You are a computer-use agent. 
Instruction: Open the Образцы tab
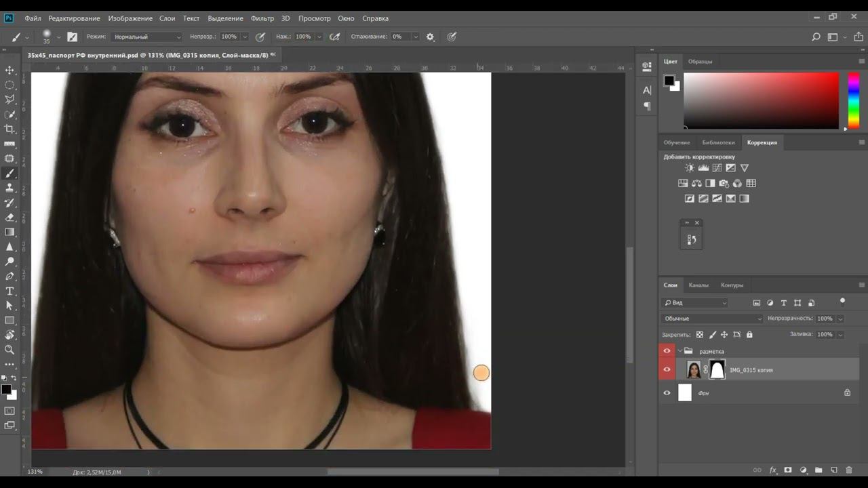tap(700, 61)
